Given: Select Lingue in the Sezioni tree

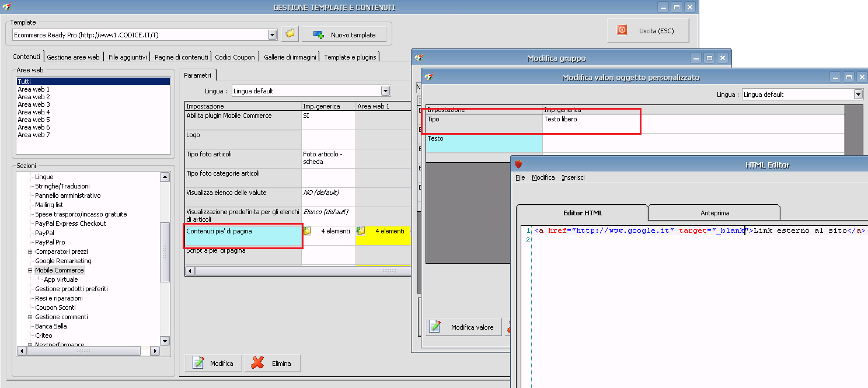Looking at the screenshot, I should [x=44, y=177].
